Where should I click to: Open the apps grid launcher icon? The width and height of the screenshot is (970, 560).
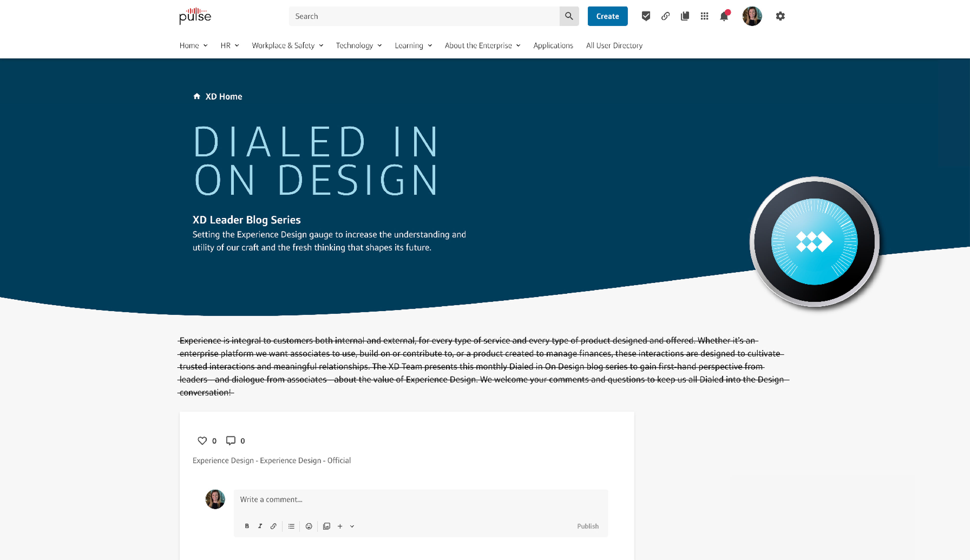704,16
